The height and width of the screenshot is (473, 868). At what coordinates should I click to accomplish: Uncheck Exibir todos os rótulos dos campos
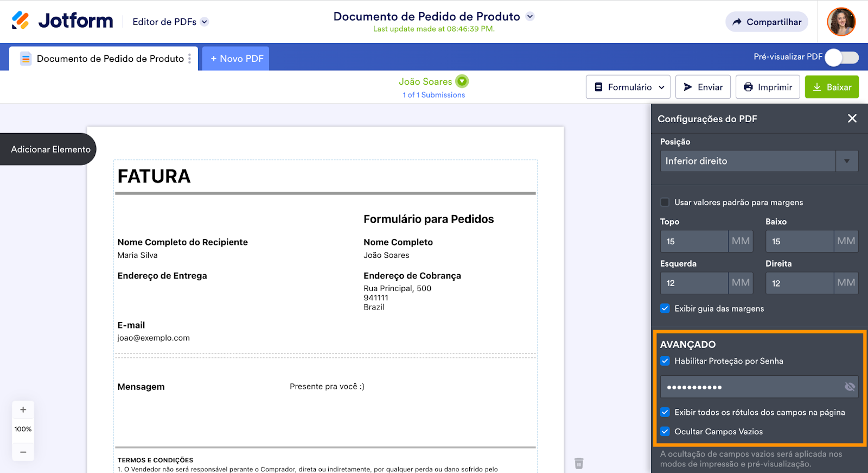click(665, 412)
